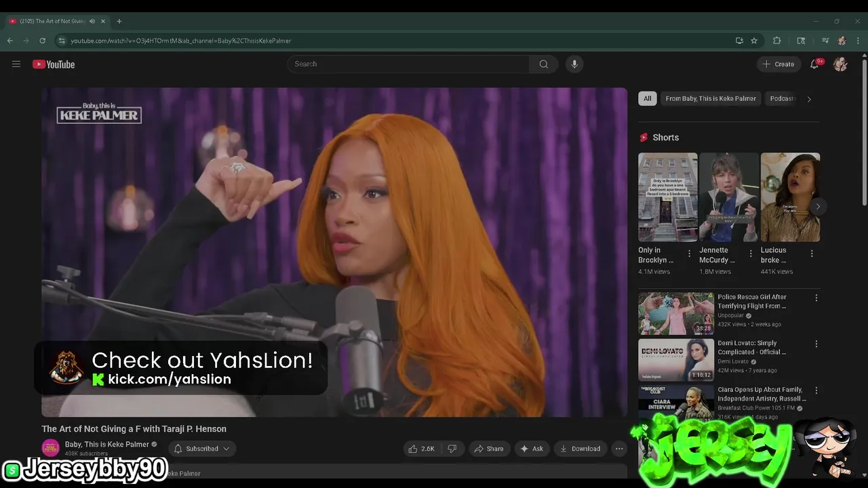Play the Only in Brooklyn short thumbnail

(x=667, y=197)
